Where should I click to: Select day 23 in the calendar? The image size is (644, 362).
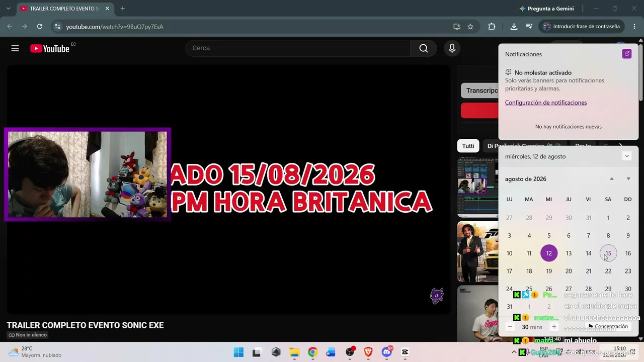(628, 271)
